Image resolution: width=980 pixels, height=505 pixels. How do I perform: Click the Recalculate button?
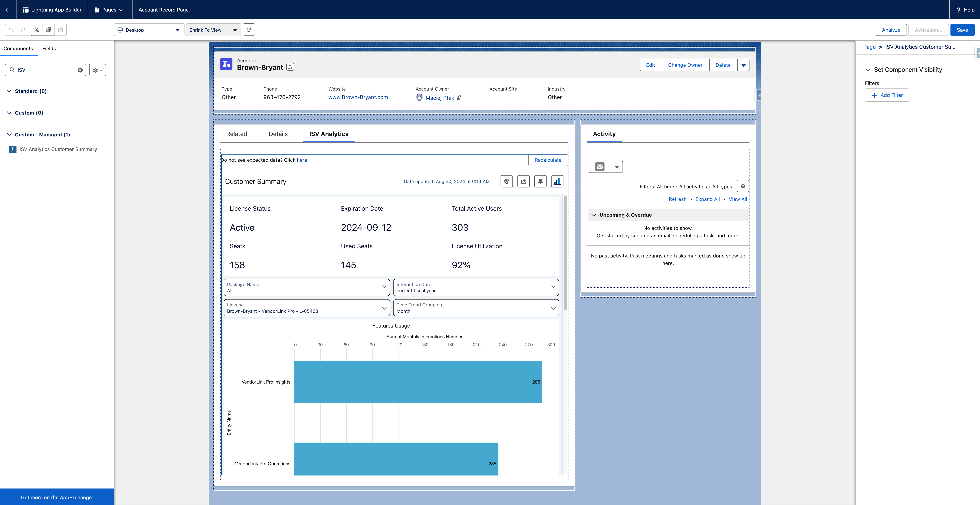point(548,160)
